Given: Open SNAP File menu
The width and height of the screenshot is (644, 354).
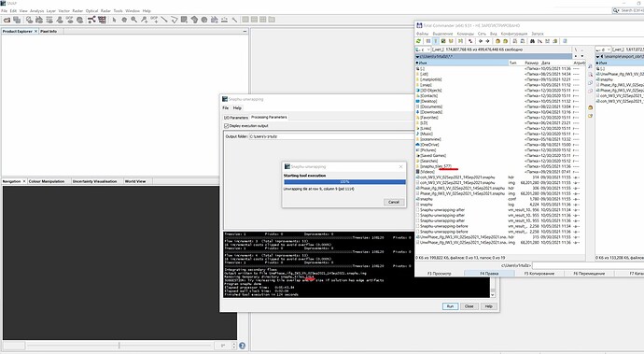Looking at the screenshot, I should click(x=4, y=10).
